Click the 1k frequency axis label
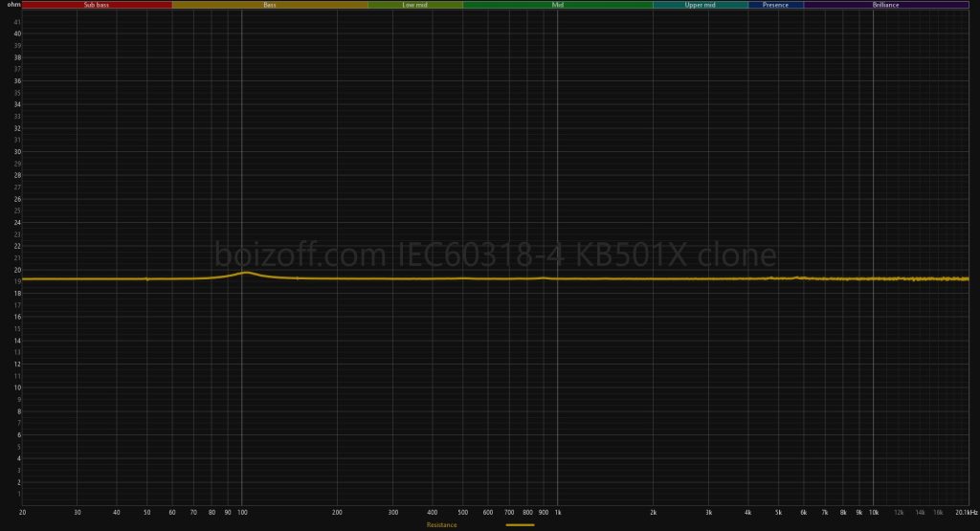The width and height of the screenshot is (980, 531). (558, 513)
